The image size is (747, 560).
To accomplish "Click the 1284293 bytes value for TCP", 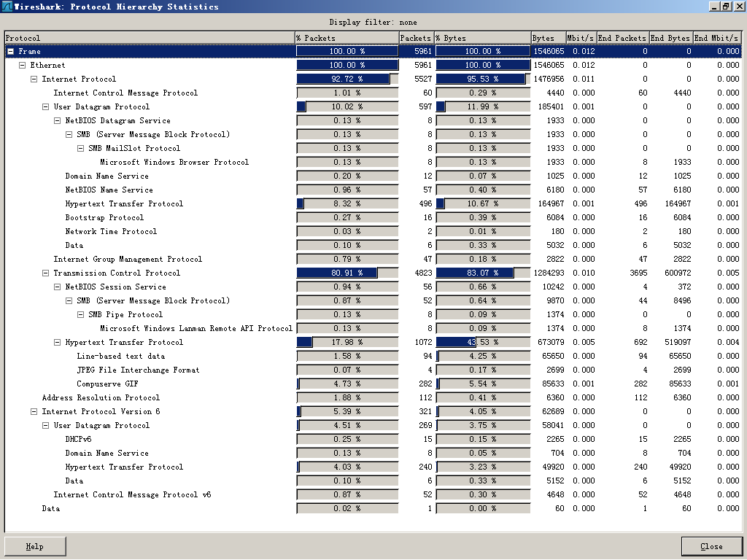I will click(549, 273).
